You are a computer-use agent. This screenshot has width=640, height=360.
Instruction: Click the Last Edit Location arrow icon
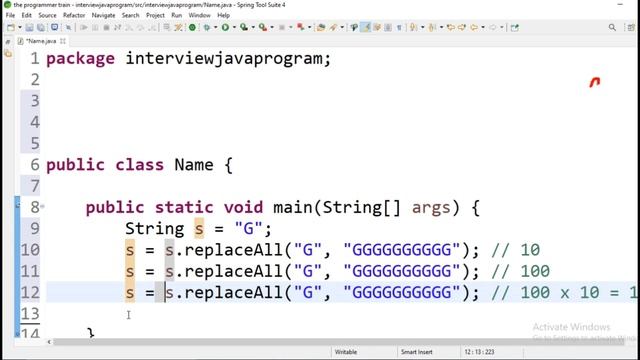coord(451,27)
